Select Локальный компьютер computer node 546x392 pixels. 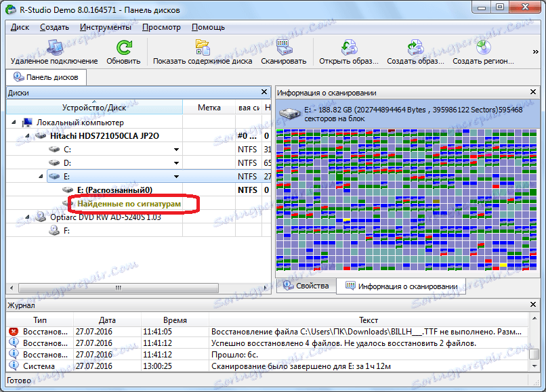pos(80,123)
